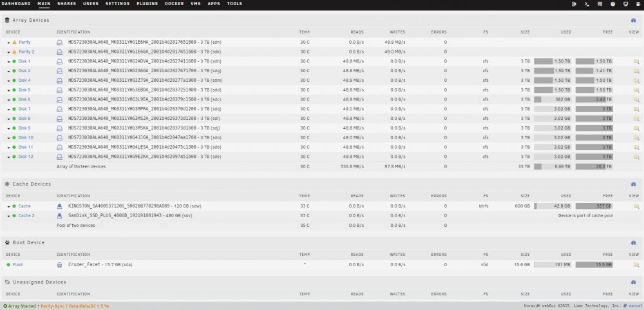Open the Disk 1 device link
The image size is (644, 310).
tap(24, 61)
